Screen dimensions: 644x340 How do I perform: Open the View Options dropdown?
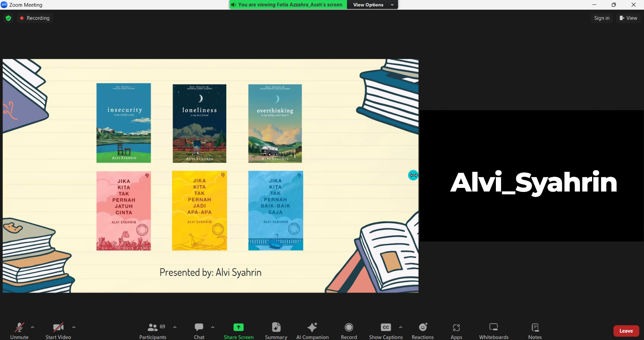372,5
